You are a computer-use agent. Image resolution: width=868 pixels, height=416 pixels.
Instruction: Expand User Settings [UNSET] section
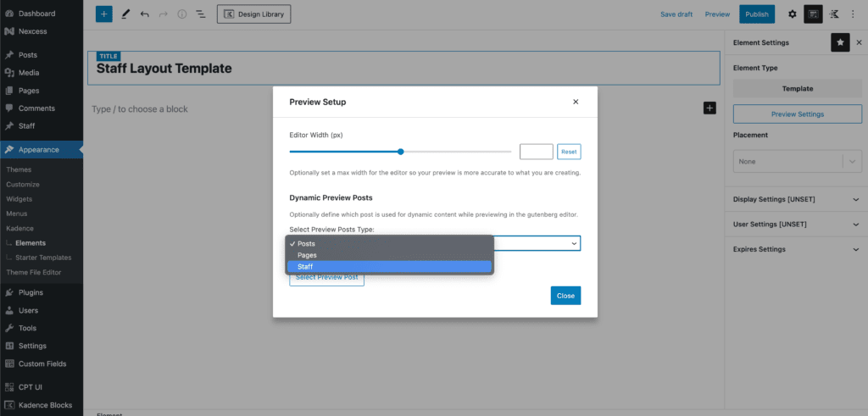pos(797,224)
